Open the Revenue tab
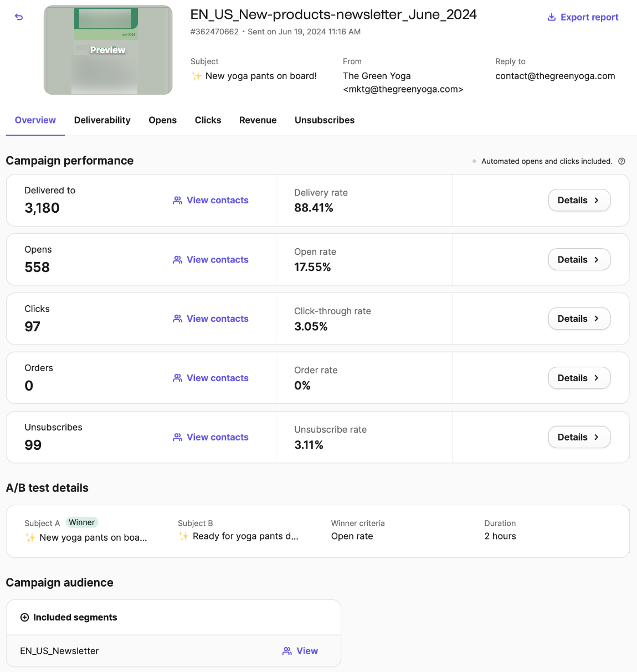 (258, 120)
